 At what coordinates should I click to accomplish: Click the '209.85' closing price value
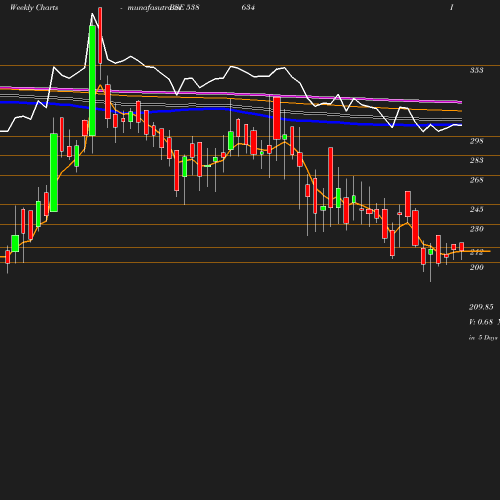(x=481, y=307)
